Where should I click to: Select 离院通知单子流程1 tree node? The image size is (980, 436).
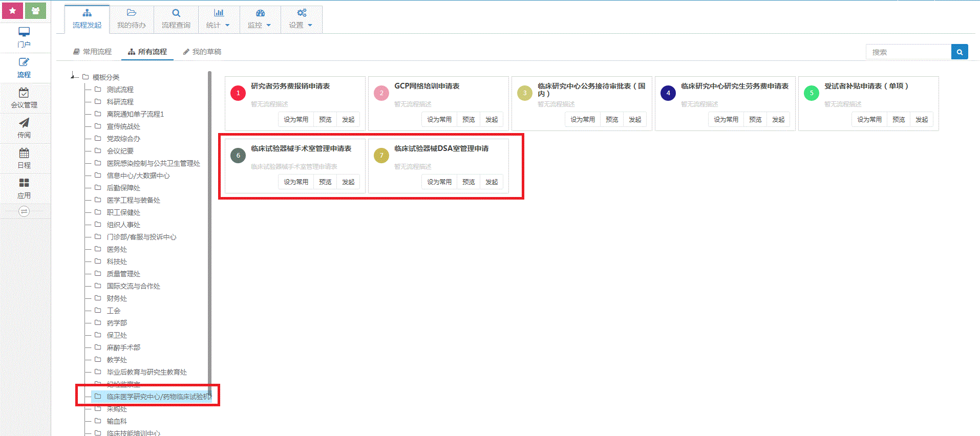coord(135,114)
